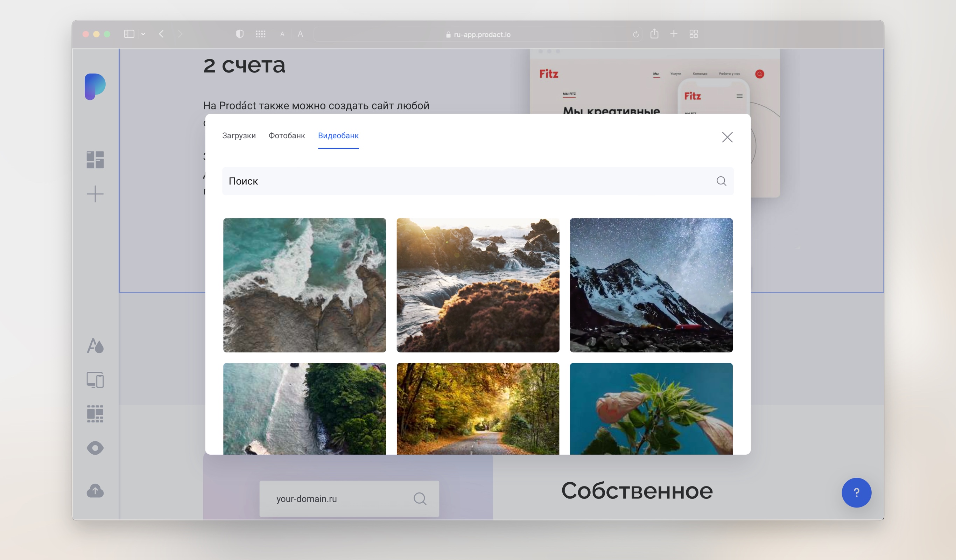Screen dimensions: 956x560
Task: Select the starry mountain night video thumbnail
Action: (x=651, y=285)
